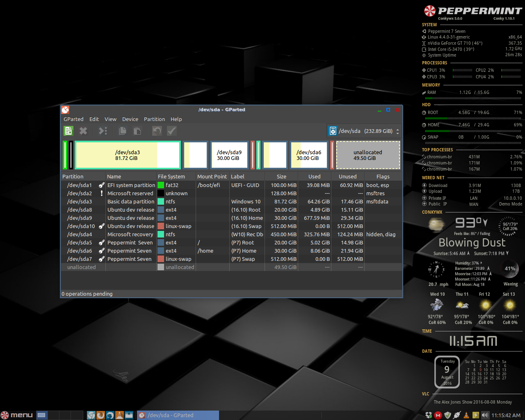This screenshot has height=420, width=525.
Task: Click the shield update tray icon
Action: click(447, 415)
